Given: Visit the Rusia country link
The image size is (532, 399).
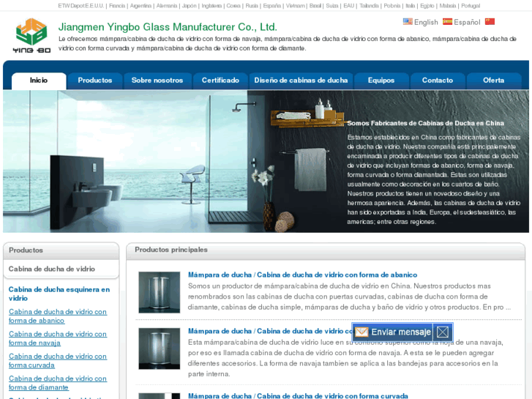Looking at the screenshot, I should pyautogui.click(x=252, y=6).
